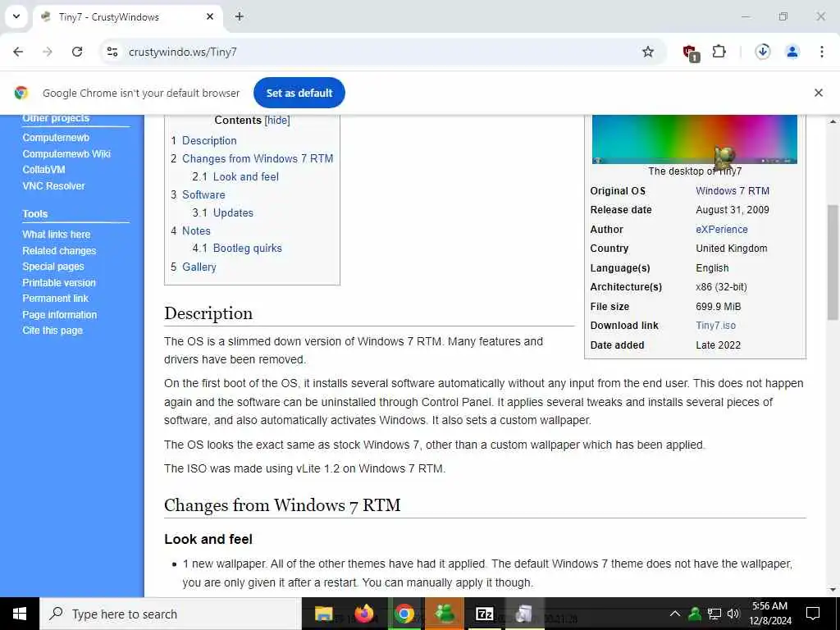Open the Look and feel contents entry
This screenshot has height=630, width=840.
(246, 177)
